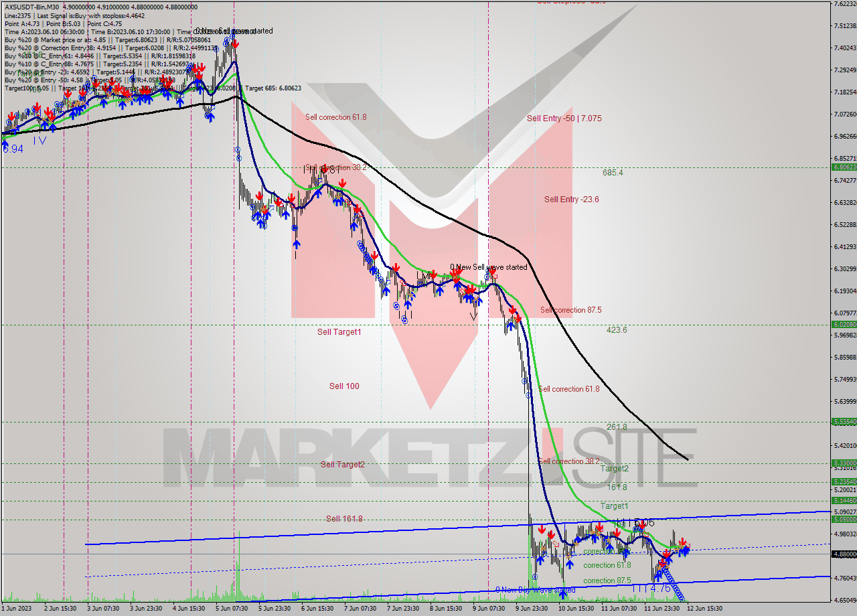Click the green 5.05000 price axis tag
Screen dimensions: 857x616
844,519
